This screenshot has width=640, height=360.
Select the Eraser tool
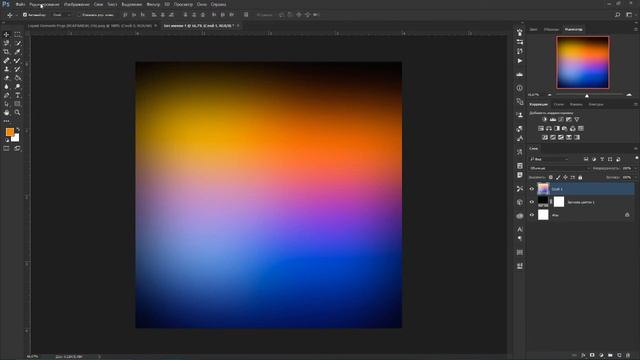(x=6, y=78)
